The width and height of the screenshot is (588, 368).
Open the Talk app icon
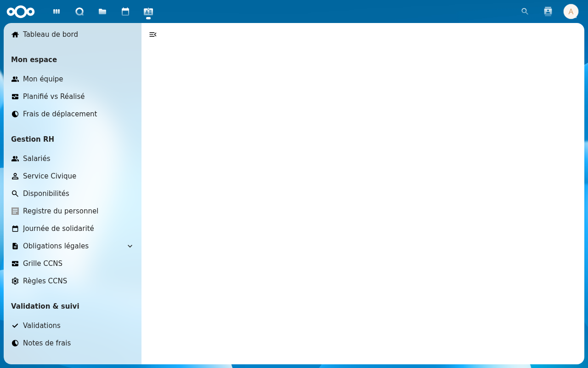pos(79,11)
